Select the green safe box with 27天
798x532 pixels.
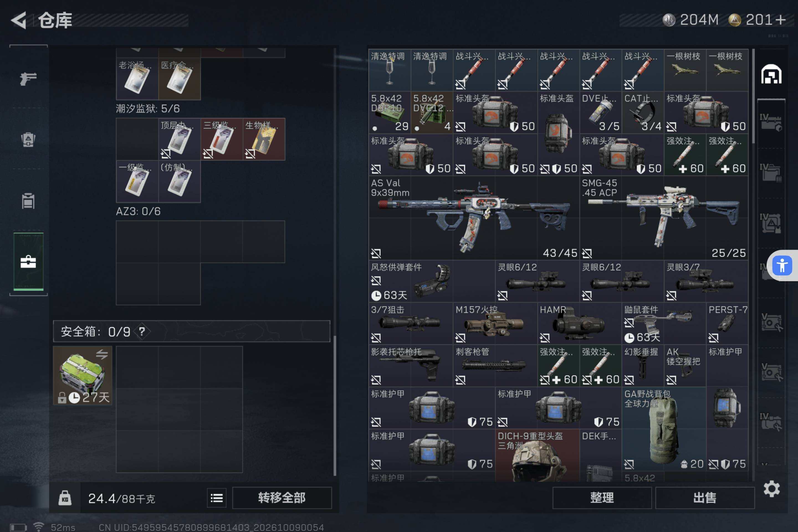coord(83,375)
